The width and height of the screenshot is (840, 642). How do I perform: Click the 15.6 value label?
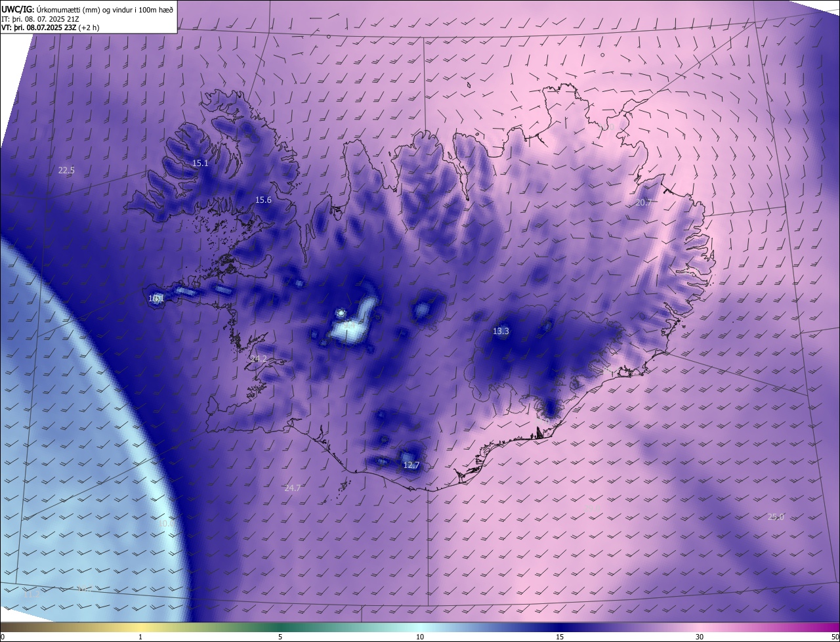coord(263,200)
